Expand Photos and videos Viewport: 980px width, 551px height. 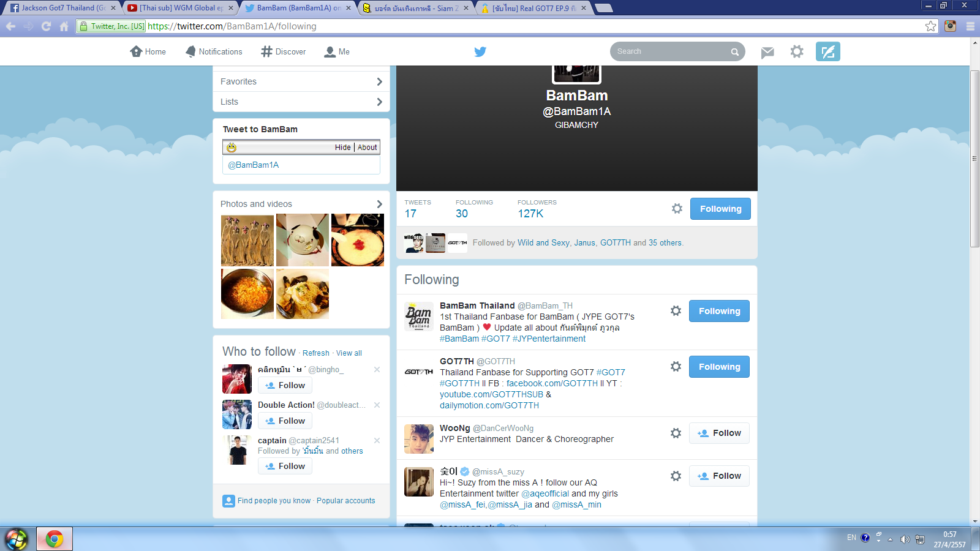click(x=301, y=204)
